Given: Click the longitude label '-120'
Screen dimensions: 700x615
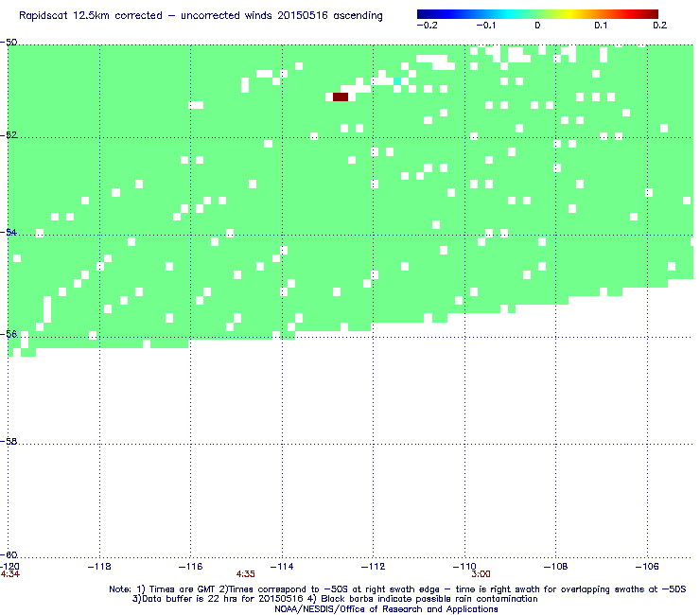Looking at the screenshot, I should pos(9,567).
